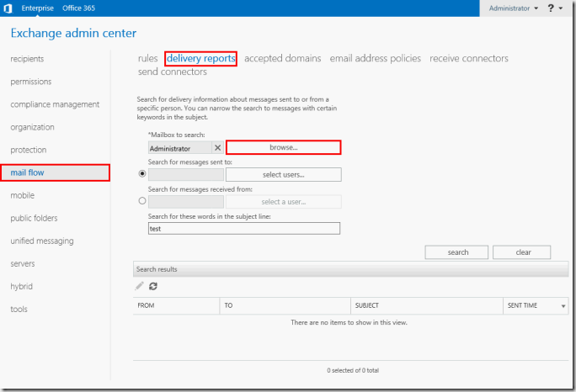Click the clear button
Screen dimensions: 576x392
[522, 252]
